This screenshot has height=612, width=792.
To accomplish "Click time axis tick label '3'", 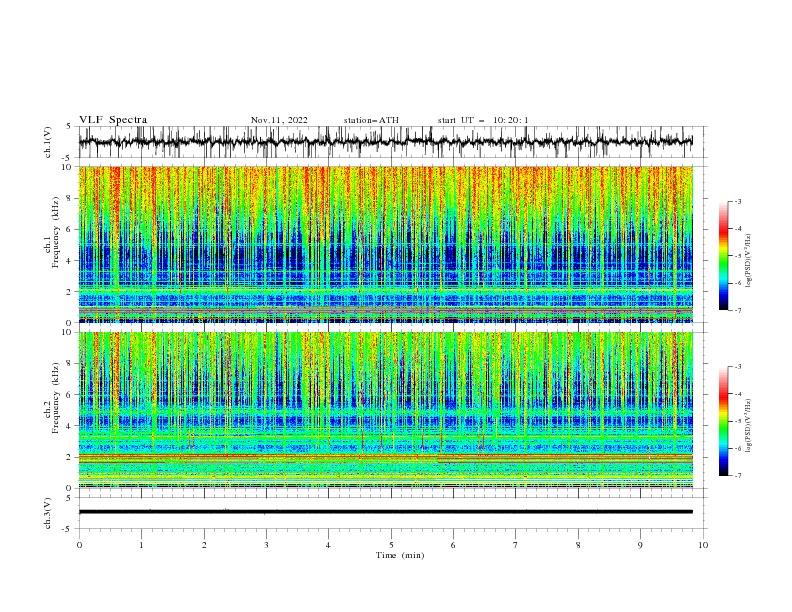I will 266,545.
